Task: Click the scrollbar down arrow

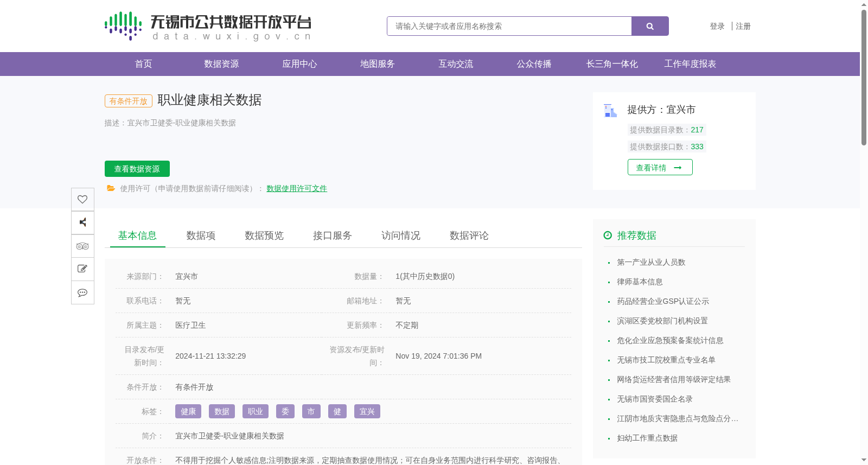Action: click(x=864, y=460)
